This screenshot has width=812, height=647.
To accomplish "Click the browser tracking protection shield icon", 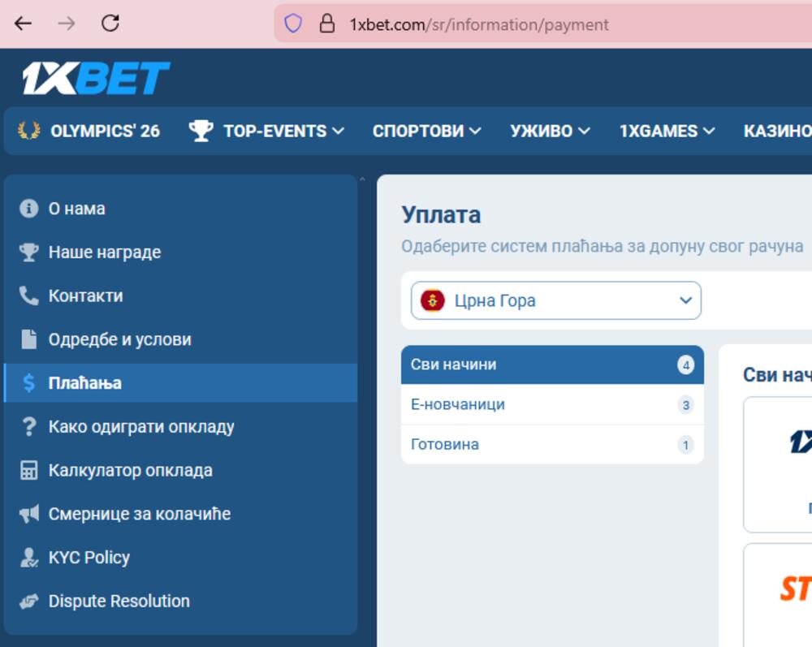I will pyautogui.click(x=293, y=24).
